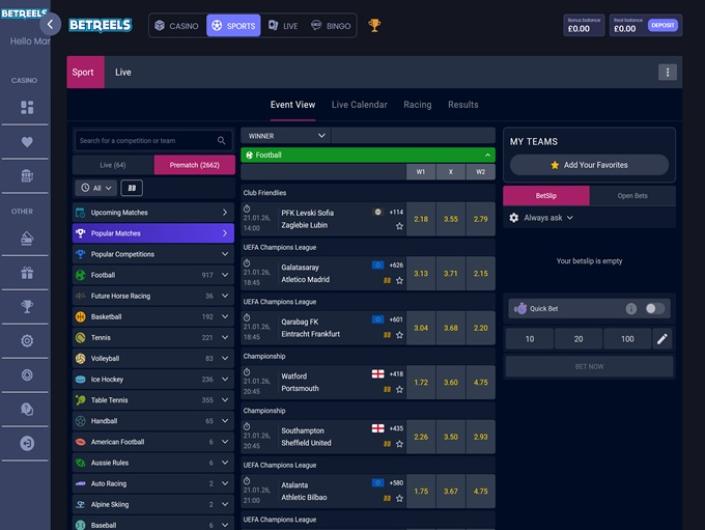Switch to Live (64) filter
The width and height of the screenshot is (705, 530).
coord(113,165)
